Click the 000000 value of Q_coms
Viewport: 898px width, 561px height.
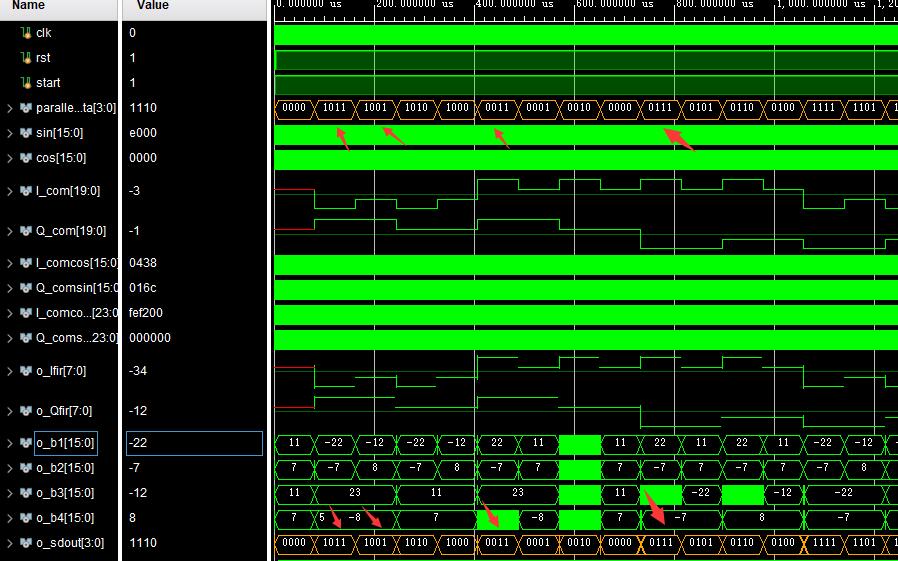click(x=150, y=338)
